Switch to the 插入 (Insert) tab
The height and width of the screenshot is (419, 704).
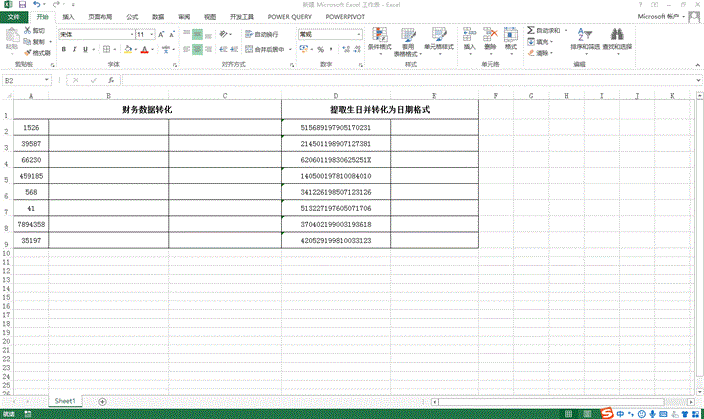[67, 17]
